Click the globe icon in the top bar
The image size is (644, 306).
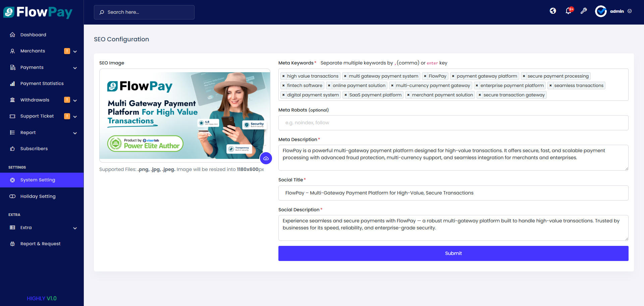553,11
